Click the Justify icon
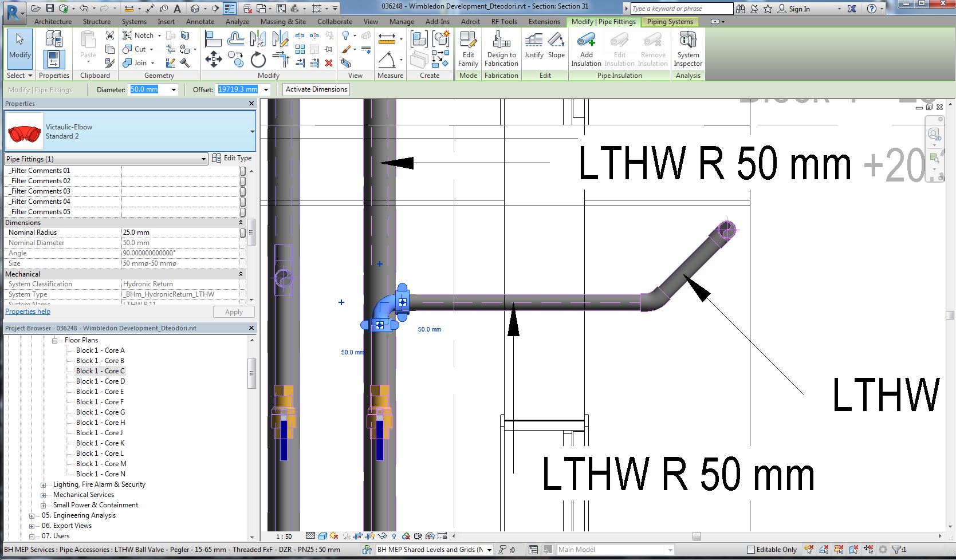The image size is (956, 560). pyautogui.click(x=534, y=46)
